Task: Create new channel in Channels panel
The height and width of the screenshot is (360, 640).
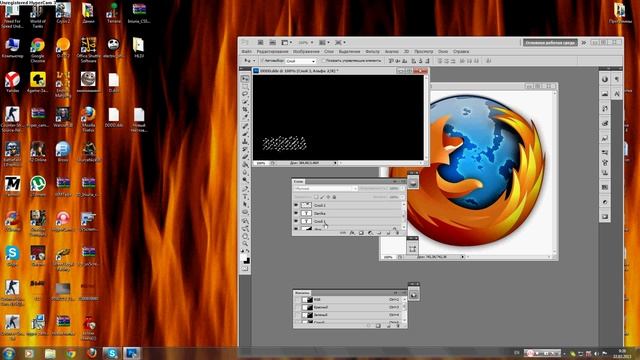Action: (388, 326)
